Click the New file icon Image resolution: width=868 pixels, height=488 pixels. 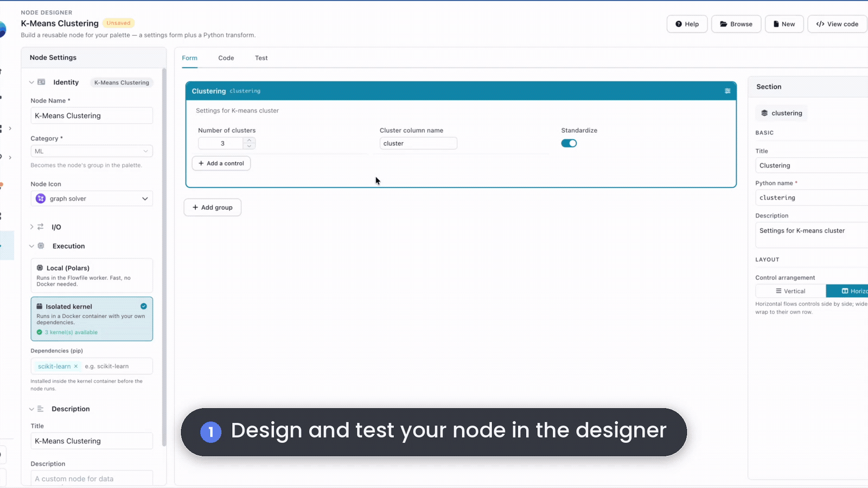(776, 24)
